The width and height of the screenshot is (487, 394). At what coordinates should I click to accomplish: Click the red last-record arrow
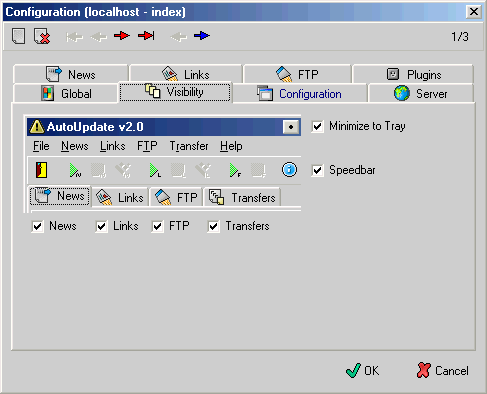click(x=146, y=35)
